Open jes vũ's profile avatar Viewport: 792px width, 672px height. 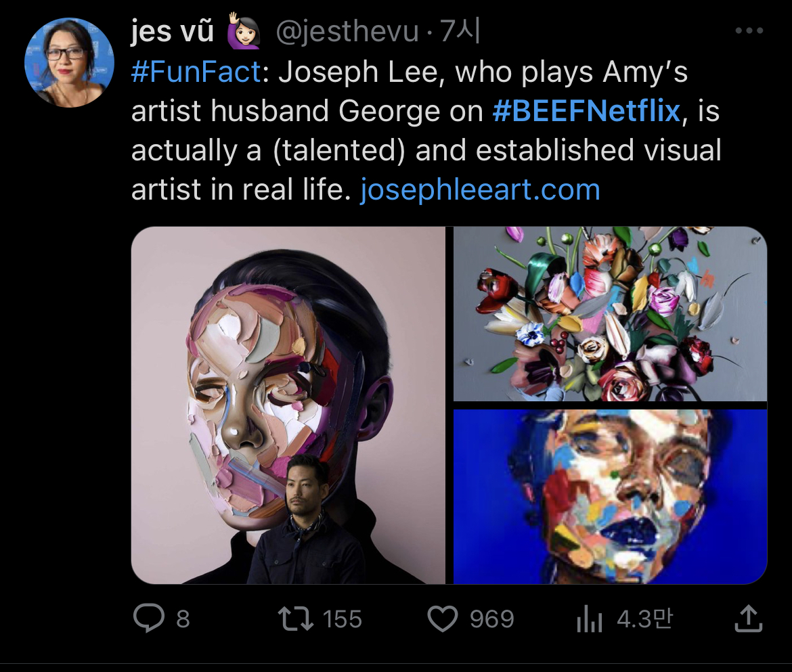coord(69,62)
